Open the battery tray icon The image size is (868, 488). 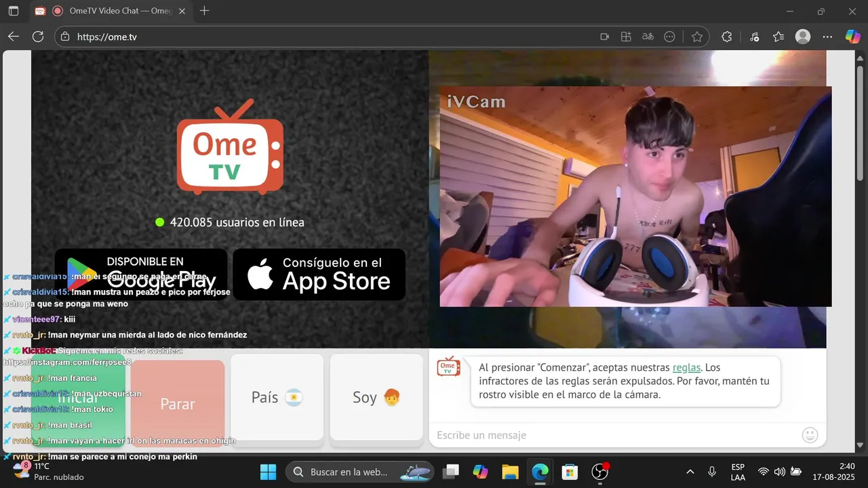[796, 472]
